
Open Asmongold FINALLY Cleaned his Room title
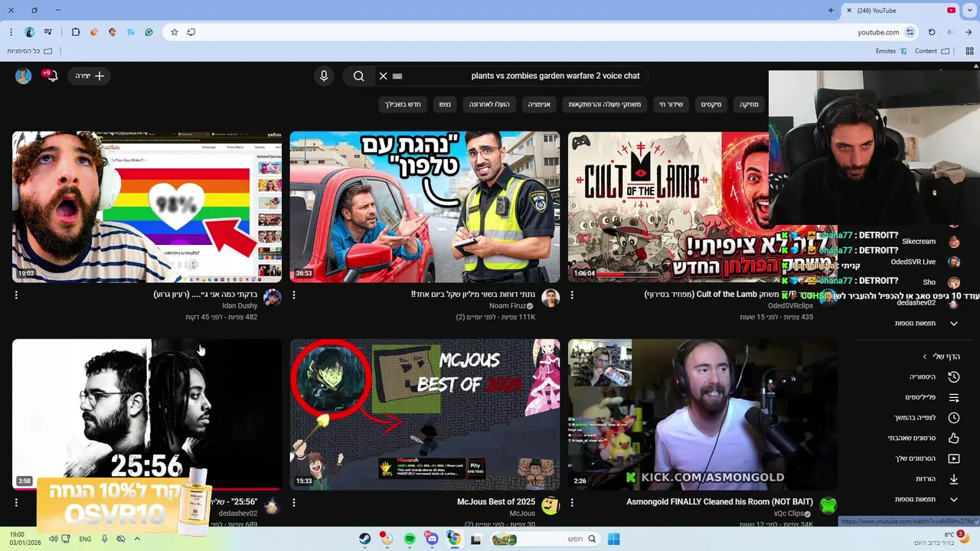tap(720, 502)
